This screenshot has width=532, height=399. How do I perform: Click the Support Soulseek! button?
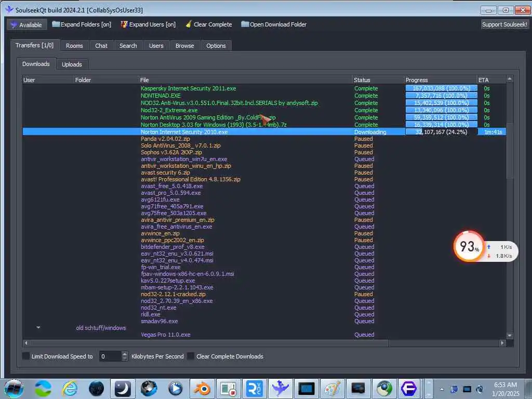pyautogui.click(x=504, y=24)
